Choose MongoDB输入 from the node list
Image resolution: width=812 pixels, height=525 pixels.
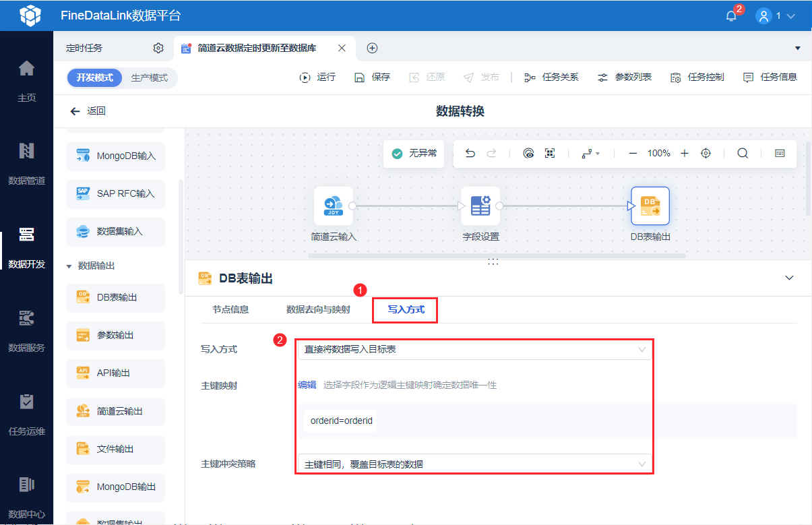[x=115, y=156]
